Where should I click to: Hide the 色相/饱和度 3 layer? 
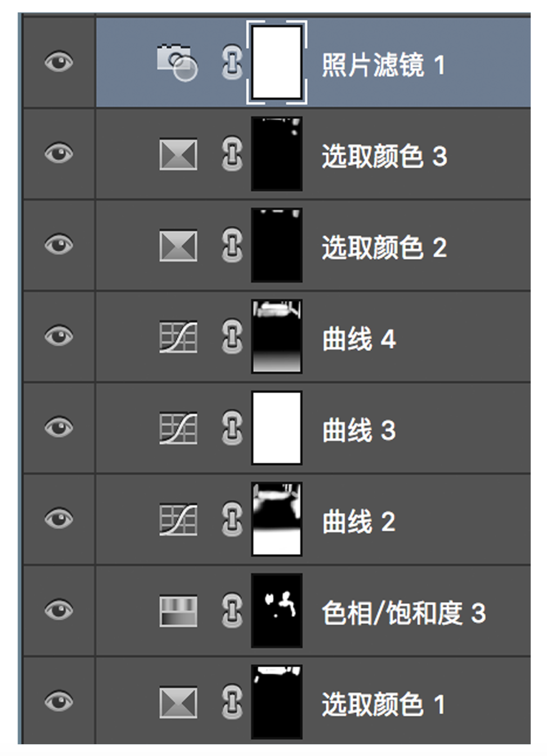pyautogui.click(x=59, y=610)
